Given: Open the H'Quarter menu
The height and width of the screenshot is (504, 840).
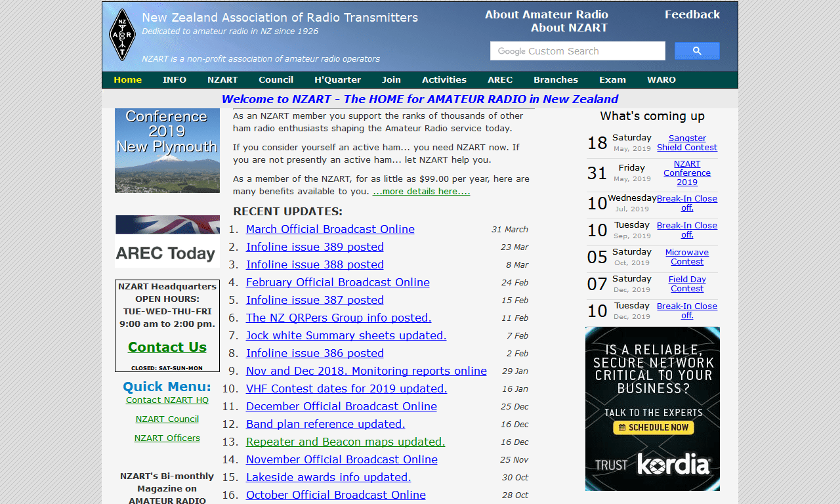Looking at the screenshot, I should [x=337, y=80].
